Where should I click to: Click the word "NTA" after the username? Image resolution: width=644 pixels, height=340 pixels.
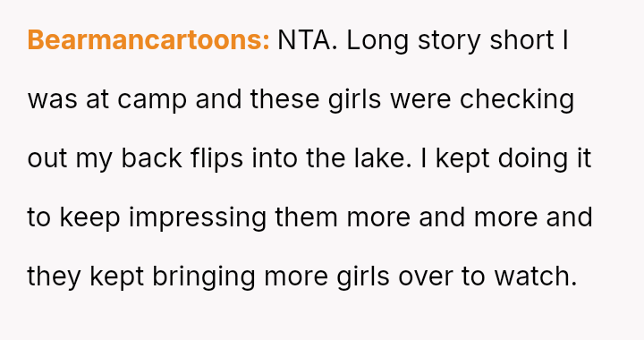tap(304, 40)
